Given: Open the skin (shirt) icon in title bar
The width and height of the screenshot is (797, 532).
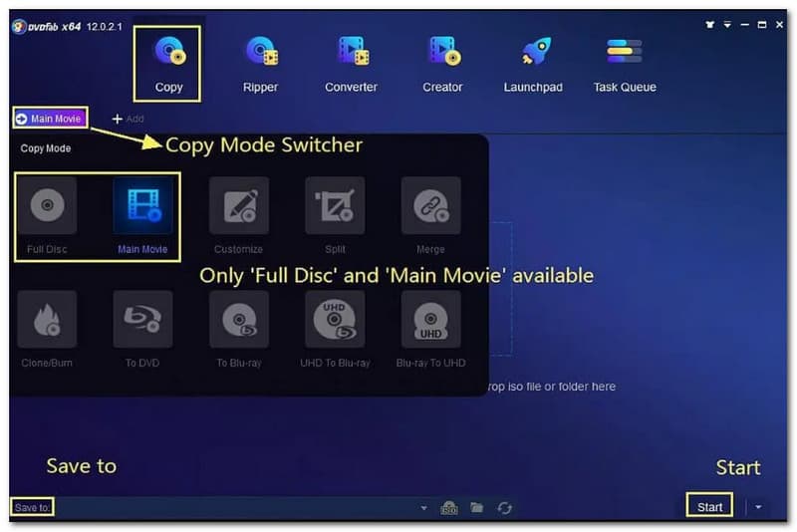Looking at the screenshot, I should pyautogui.click(x=709, y=24).
